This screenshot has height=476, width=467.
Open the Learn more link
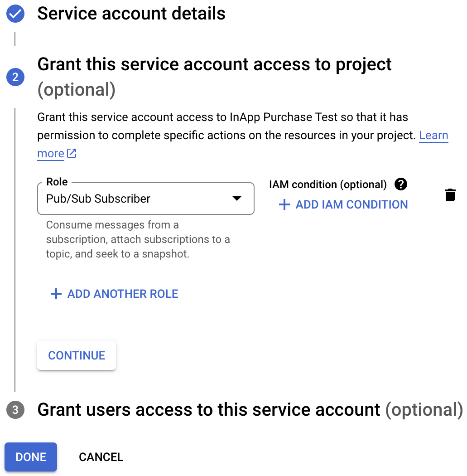point(433,136)
